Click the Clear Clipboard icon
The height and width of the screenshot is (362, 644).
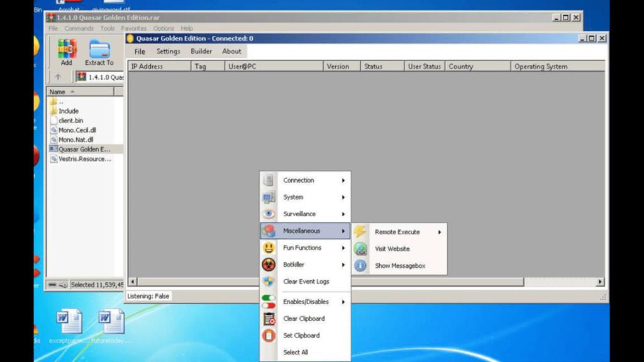[269, 319]
